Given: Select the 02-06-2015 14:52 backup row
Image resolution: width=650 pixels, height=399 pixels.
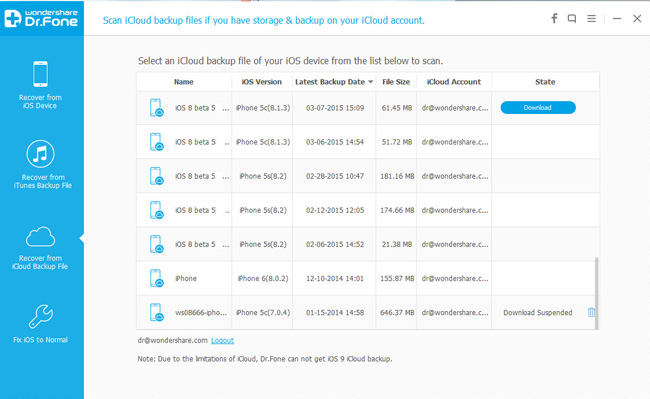Looking at the screenshot, I should point(366,244).
